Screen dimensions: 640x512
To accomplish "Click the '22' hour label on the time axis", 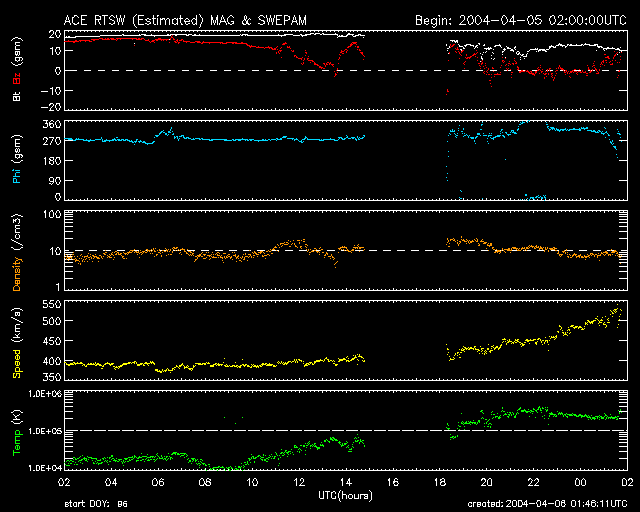I will [533, 482].
